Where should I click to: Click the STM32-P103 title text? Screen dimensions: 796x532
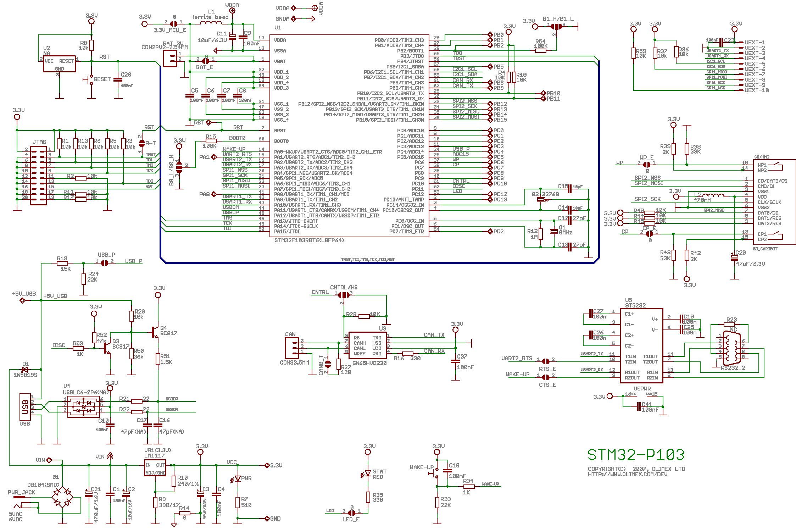point(635,455)
